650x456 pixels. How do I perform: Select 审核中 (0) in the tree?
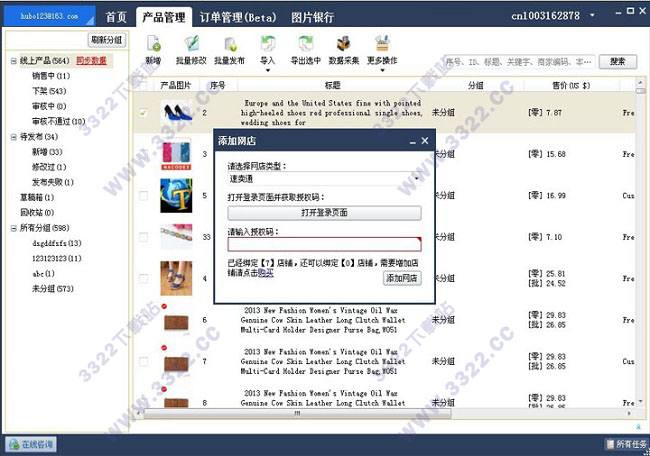(x=49, y=107)
